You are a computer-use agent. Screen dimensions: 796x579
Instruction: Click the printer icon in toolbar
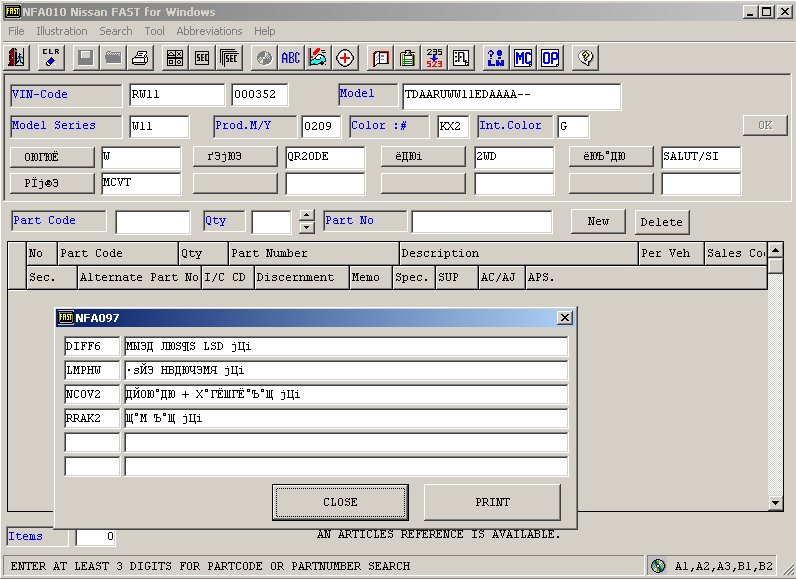(x=140, y=58)
